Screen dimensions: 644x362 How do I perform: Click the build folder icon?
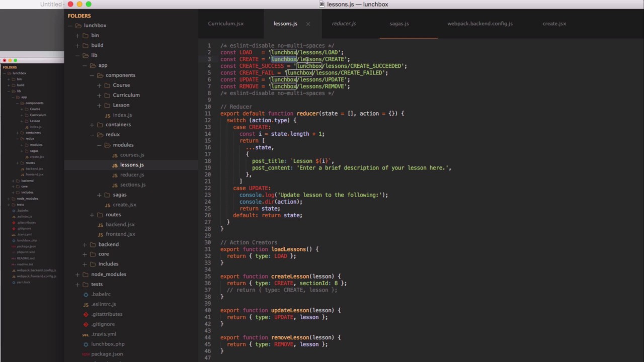click(x=86, y=45)
